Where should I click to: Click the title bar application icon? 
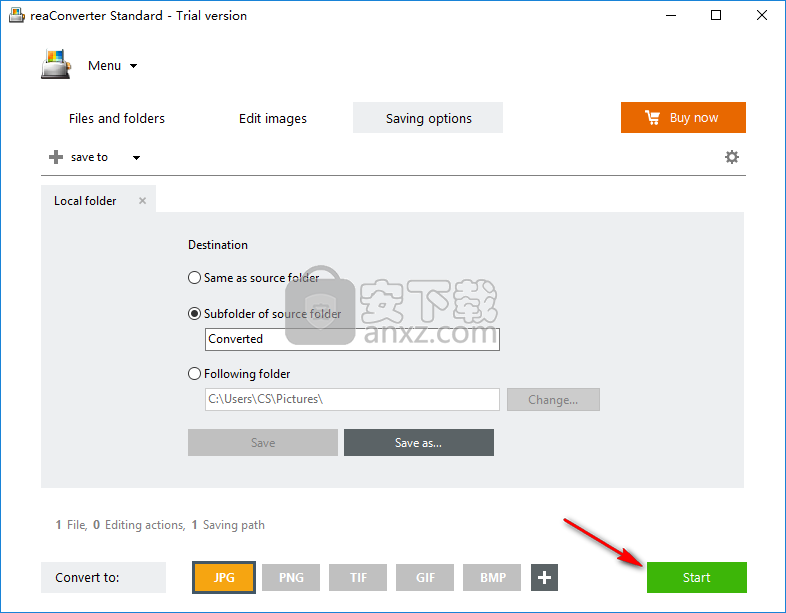(x=17, y=16)
